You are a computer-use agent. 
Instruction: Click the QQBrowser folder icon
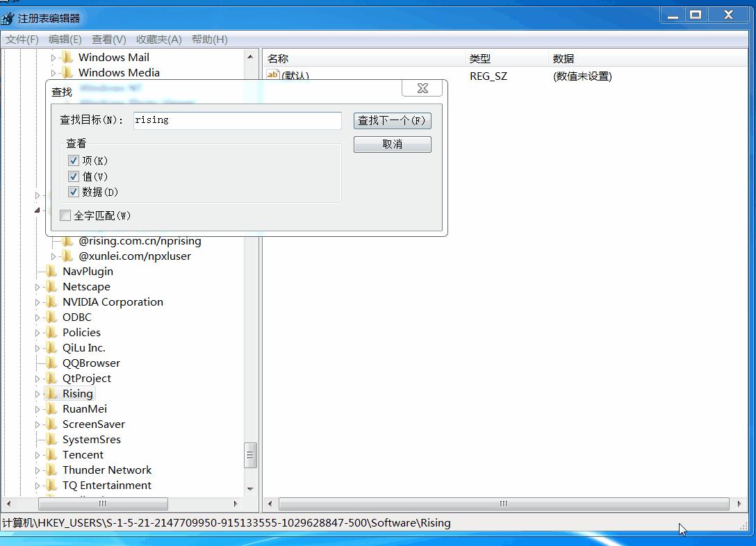[x=52, y=363]
